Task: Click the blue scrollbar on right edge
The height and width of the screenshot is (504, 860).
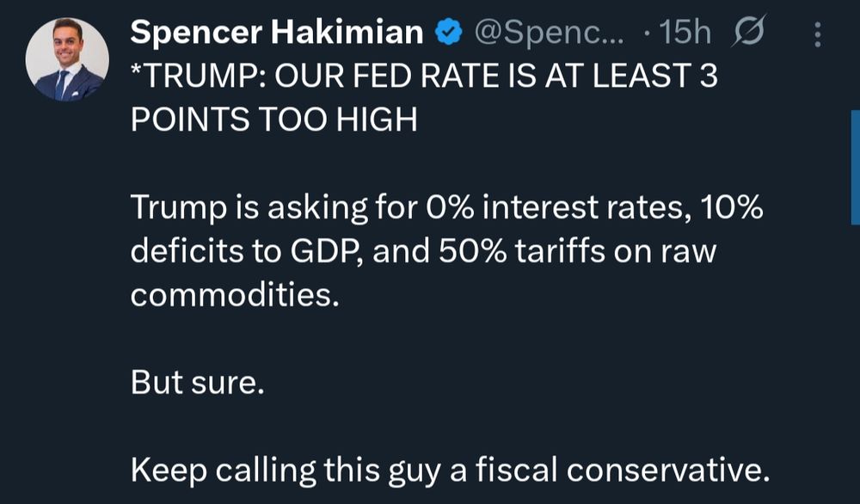Action: [855, 167]
